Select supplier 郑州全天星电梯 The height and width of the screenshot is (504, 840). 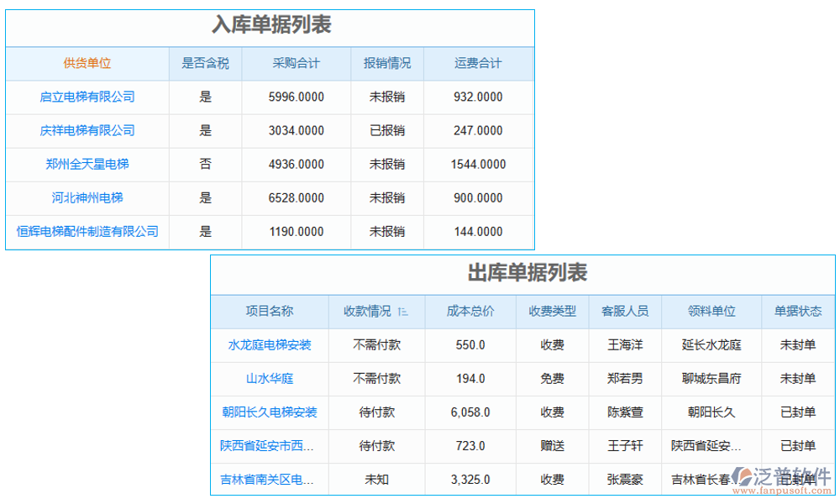click(88, 165)
